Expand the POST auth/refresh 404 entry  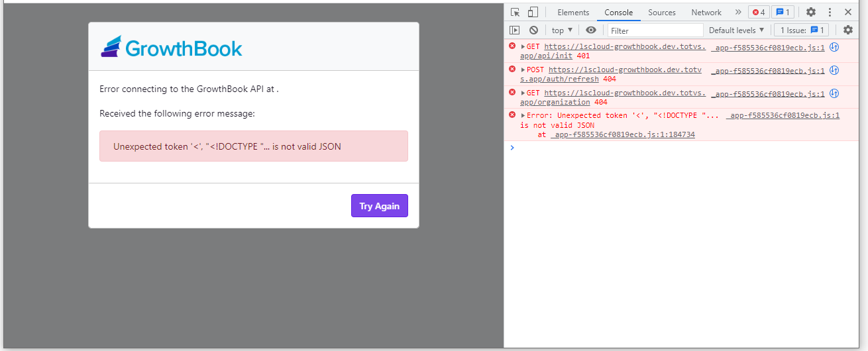[x=523, y=70]
